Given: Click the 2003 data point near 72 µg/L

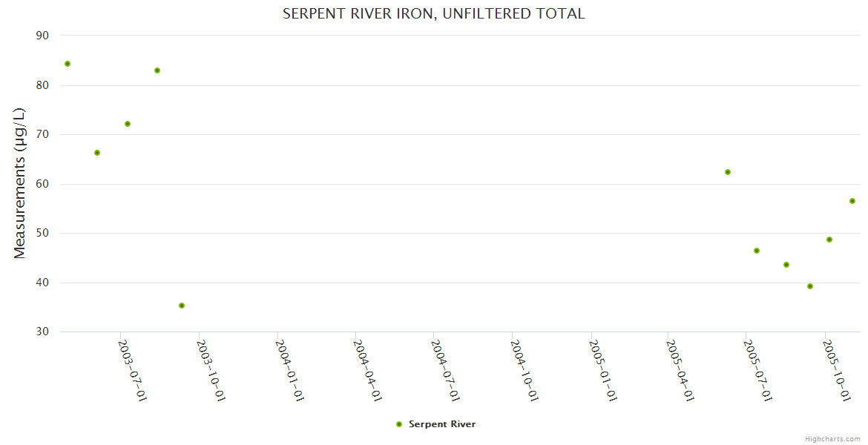Looking at the screenshot, I should point(128,124).
